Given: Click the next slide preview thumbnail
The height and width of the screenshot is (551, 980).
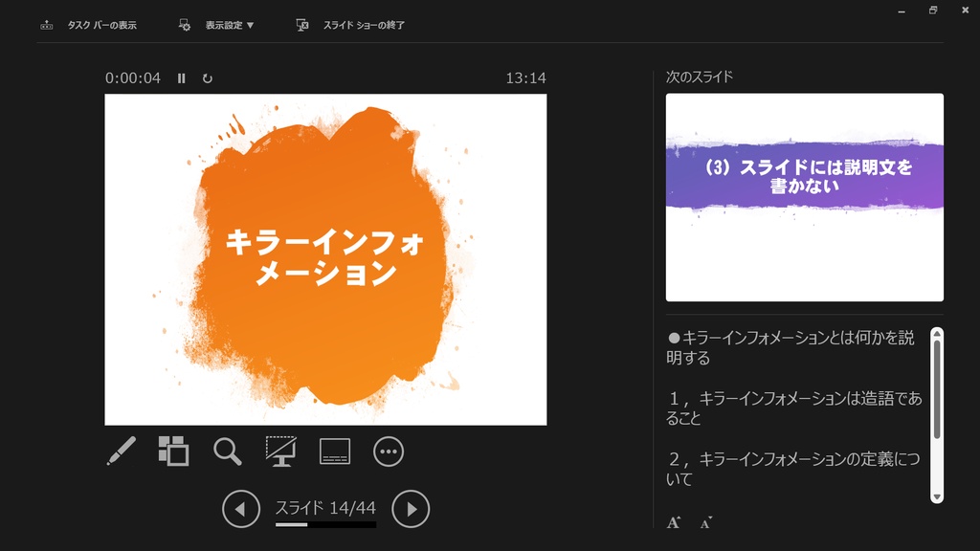Looking at the screenshot, I should point(804,197).
